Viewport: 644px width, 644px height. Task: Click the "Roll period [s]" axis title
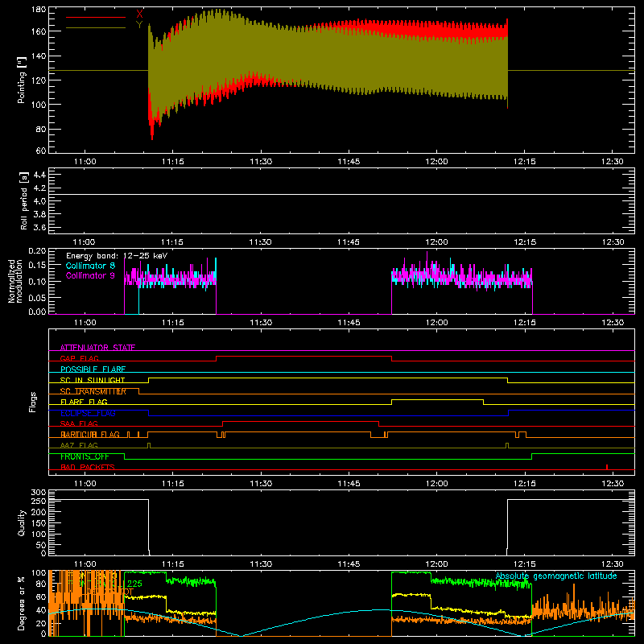pos(23,200)
